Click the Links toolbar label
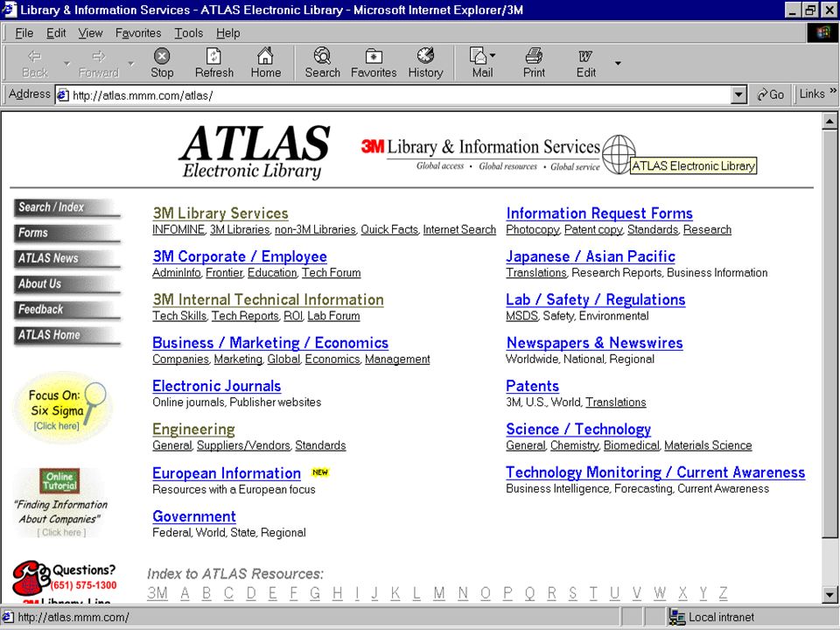The width and height of the screenshot is (840, 630). click(812, 94)
